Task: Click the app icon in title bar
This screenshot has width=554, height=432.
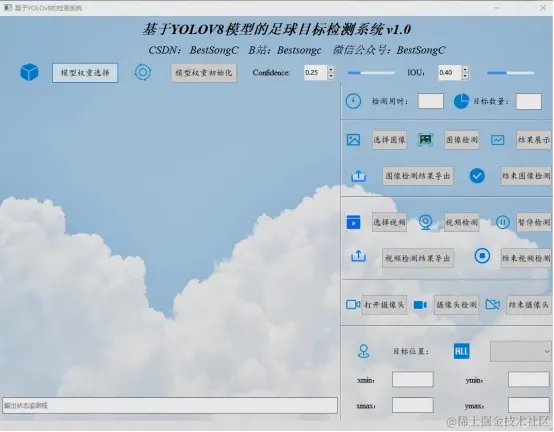Action: (8, 8)
